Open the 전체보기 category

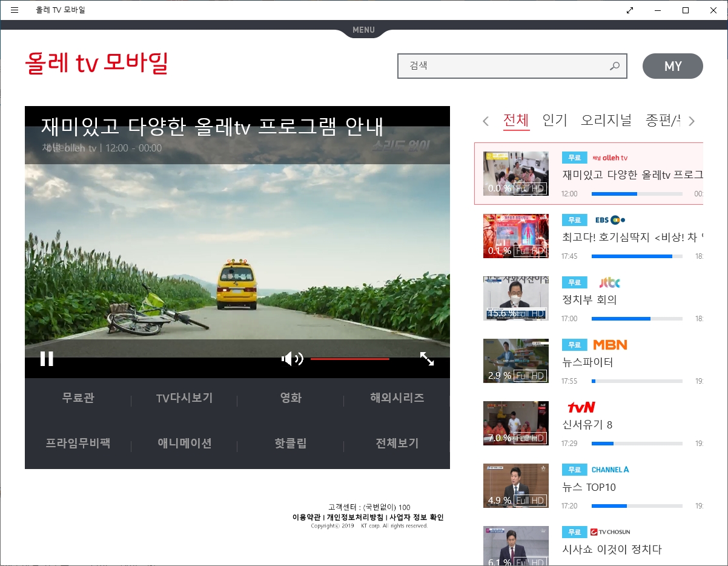[x=397, y=444]
